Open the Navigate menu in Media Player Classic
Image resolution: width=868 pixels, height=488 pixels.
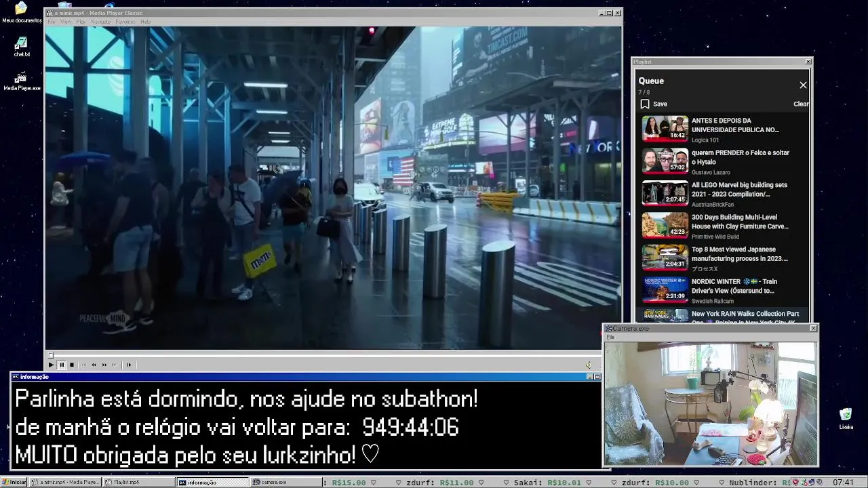point(100,22)
